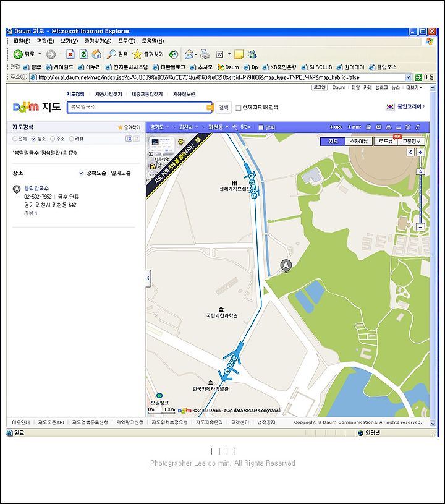Open address bar URL dropdown arrow
The width and height of the screenshot is (445, 504).
tap(408, 77)
